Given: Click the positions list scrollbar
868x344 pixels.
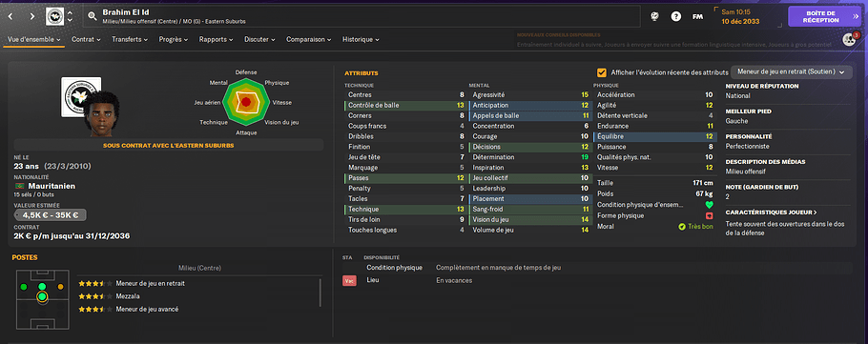Looking at the screenshot, I should click(x=320, y=292).
